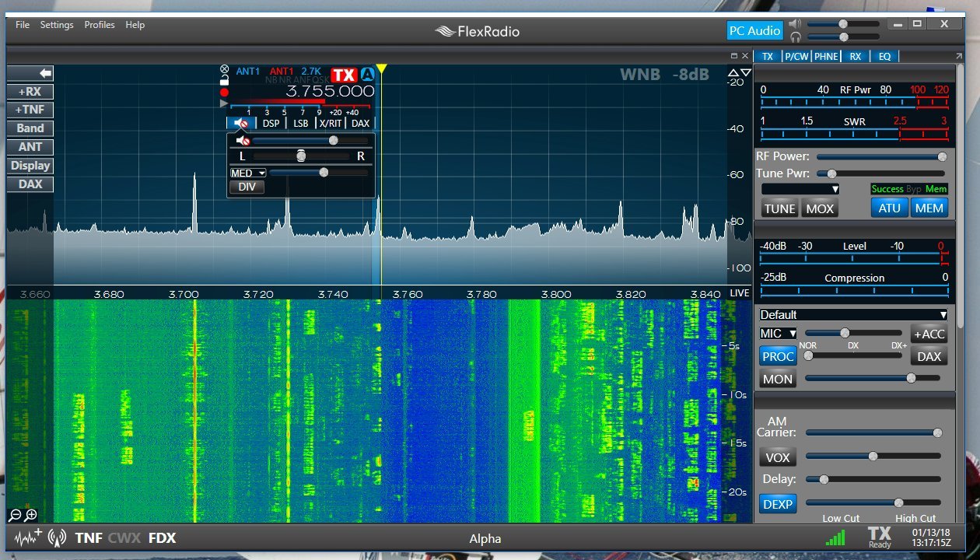The image size is (980, 560).
Task: Toggle the DEXP downward expander button
Action: click(x=778, y=504)
